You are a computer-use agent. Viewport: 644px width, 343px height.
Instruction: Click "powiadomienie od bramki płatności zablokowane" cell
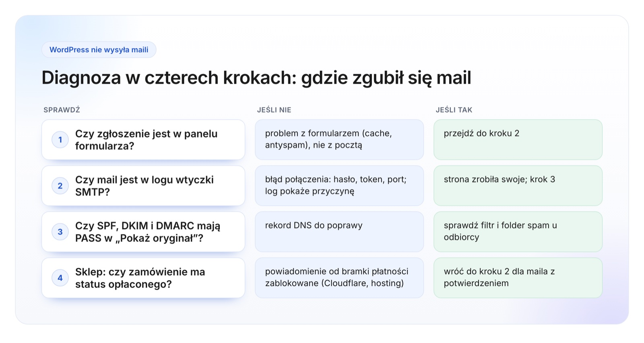(339, 278)
